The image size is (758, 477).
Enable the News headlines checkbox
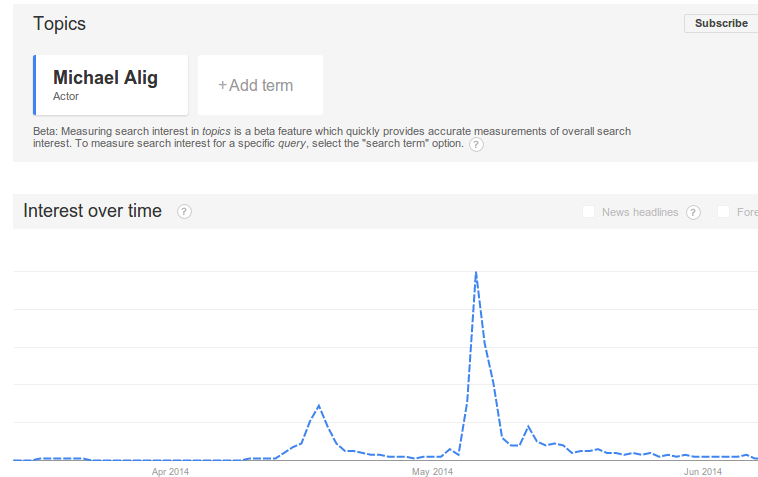coord(588,212)
